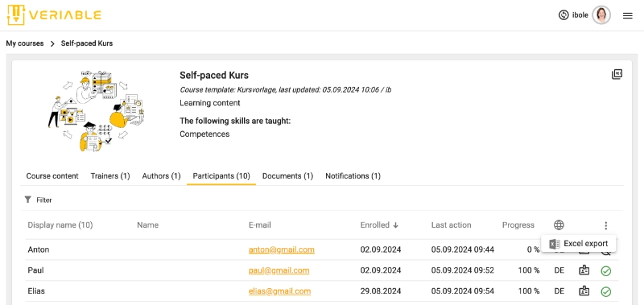Click the Veriable logo
This screenshot has height=305, width=644.
pyautogui.click(x=54, y=15)
